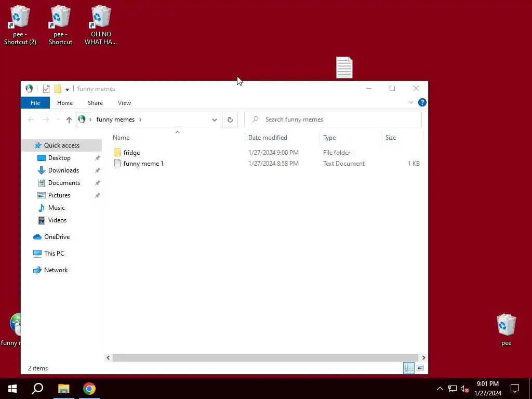Open Pictures in the navigation pane
Image resolution: width=532 pixels, height=399 pixels.
[59, 195]
